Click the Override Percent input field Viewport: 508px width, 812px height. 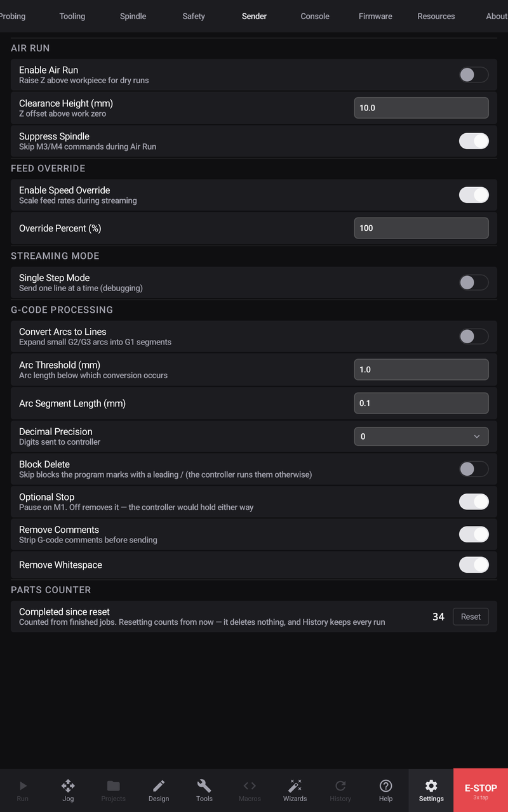(421, 228)
